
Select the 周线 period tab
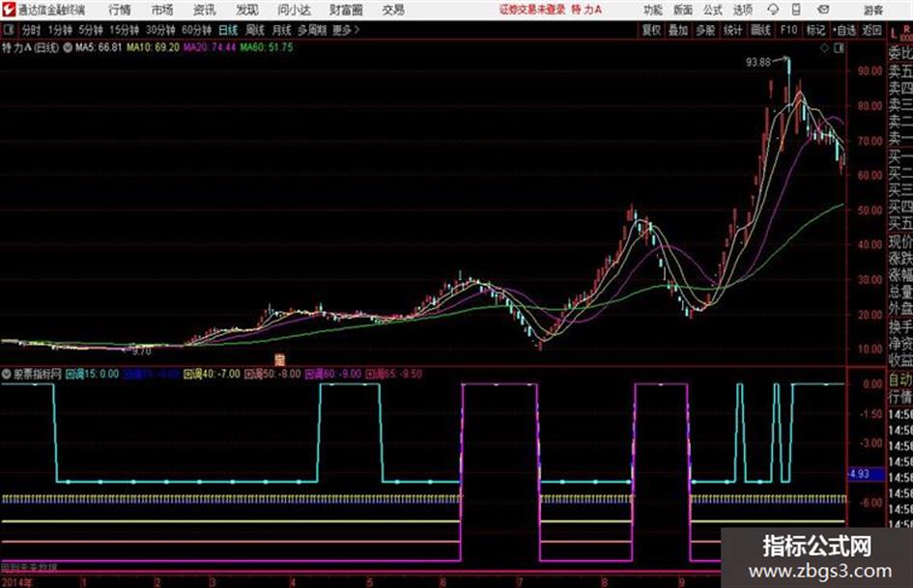tap(255, 30)
